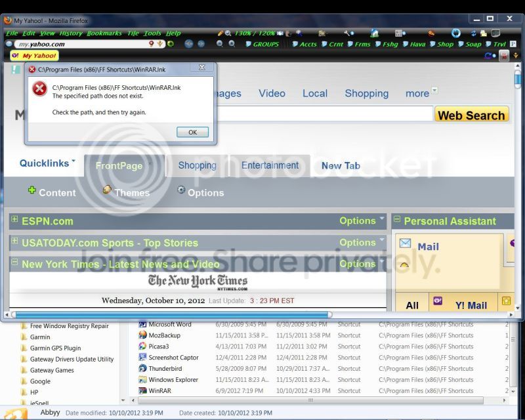Open the Accts bookmark folder
Viewport: 525px width, 420px height.
coord(304,44)
